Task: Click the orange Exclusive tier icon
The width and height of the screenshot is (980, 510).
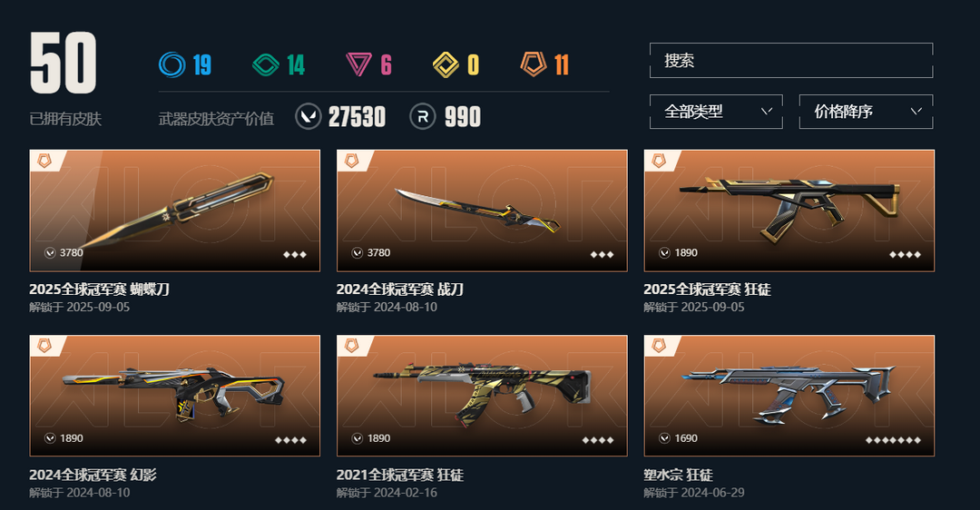Action: coord(534,64)
